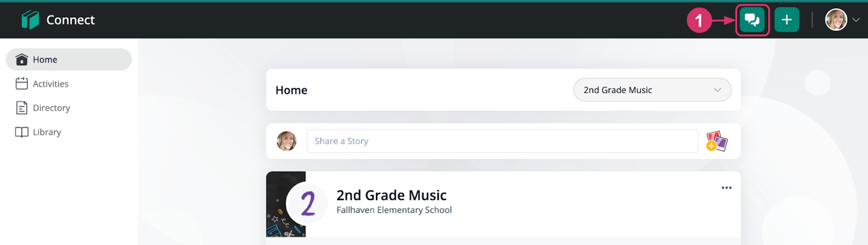The width and height of the screenshot is (868, 245).
Task: Expand the 2nd Grade Music dropdown
Action: click(x=652, y=90)
